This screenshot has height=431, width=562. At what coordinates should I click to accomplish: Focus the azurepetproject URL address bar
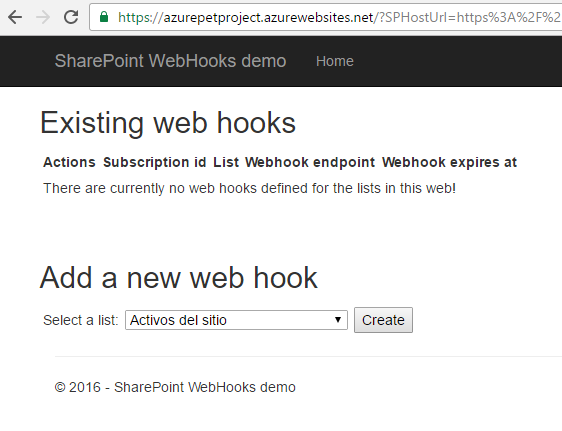325,17
